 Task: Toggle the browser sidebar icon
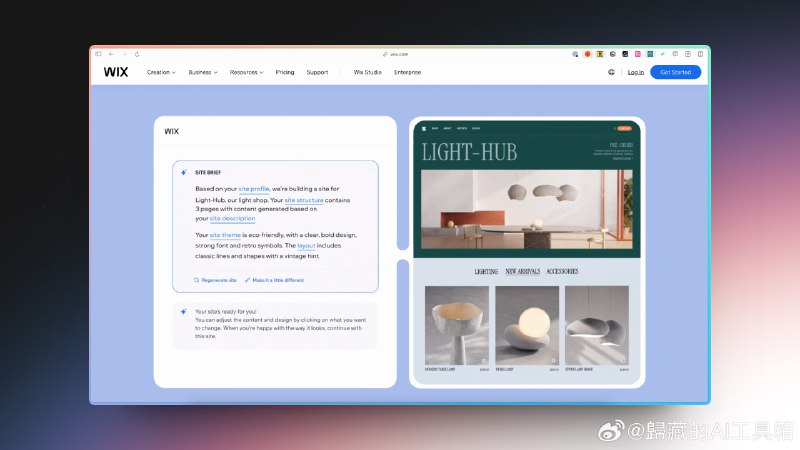(x=98, y=54)
